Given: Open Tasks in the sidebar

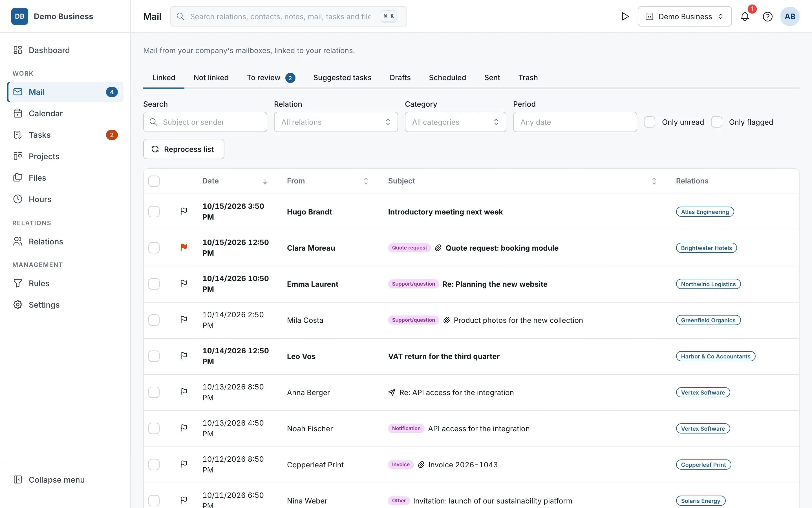Looking at the screenshot, I should pos(65,135).
